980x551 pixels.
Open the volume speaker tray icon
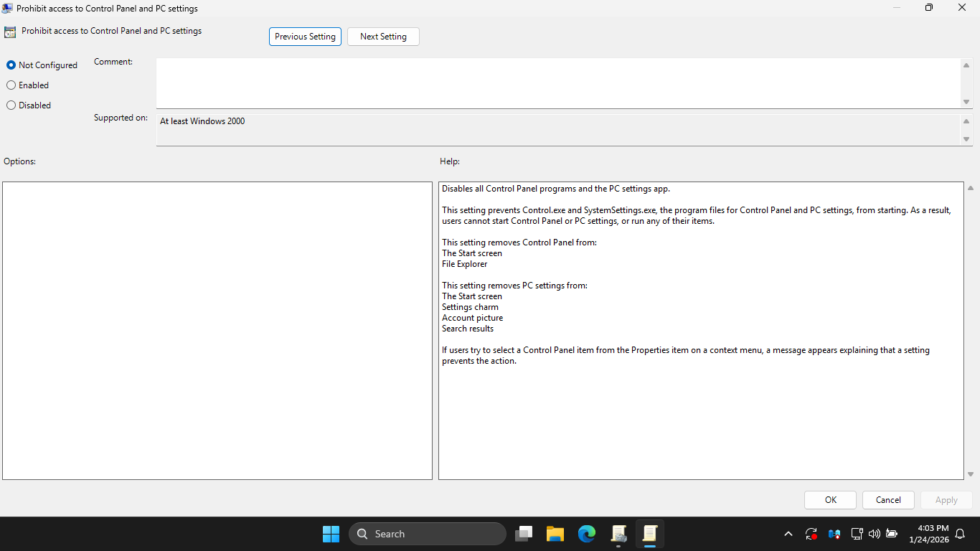click(x=874, y=534)
